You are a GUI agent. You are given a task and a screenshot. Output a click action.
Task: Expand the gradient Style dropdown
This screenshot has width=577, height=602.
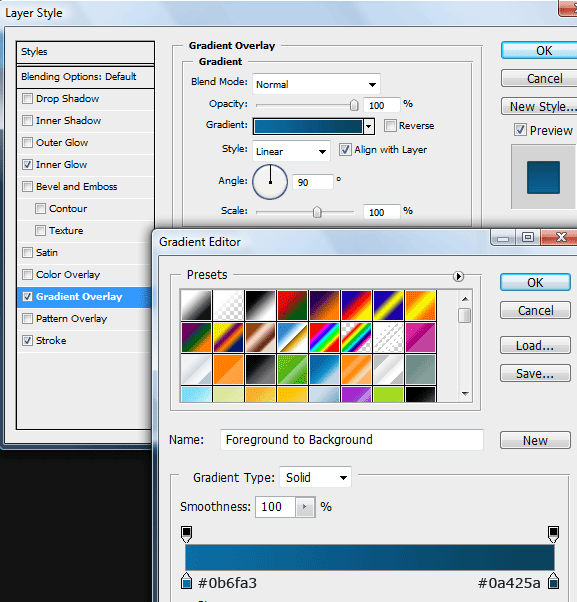point(291,151)
